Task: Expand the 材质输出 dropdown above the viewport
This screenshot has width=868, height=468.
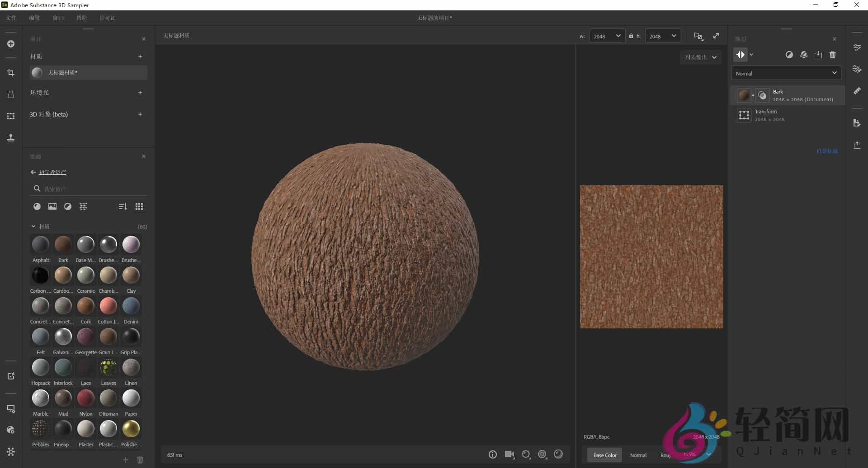Action: 700,57
